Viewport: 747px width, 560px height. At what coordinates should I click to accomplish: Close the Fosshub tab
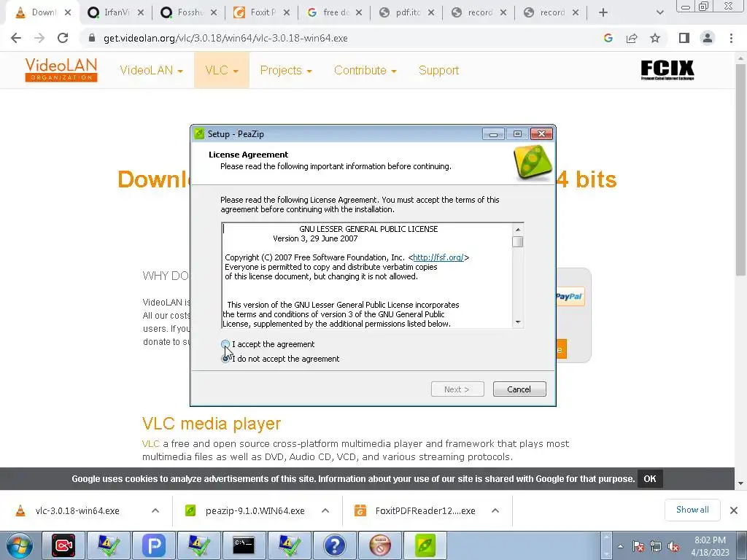[214, 12]
